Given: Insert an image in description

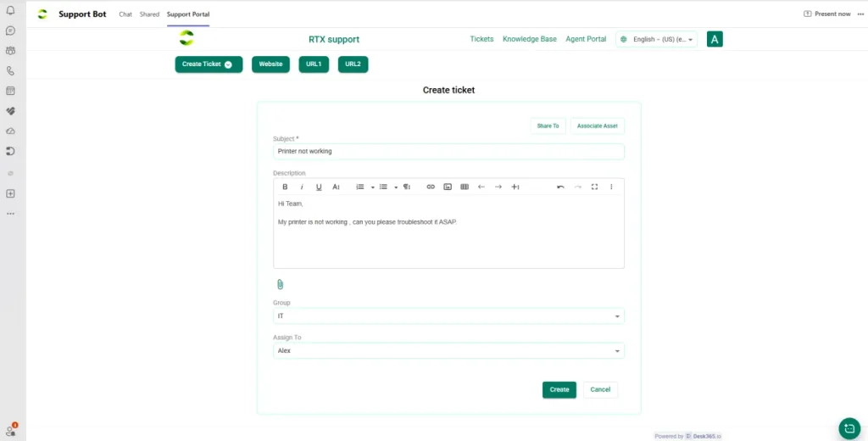Looking at the screenshot, I should 448,187.
